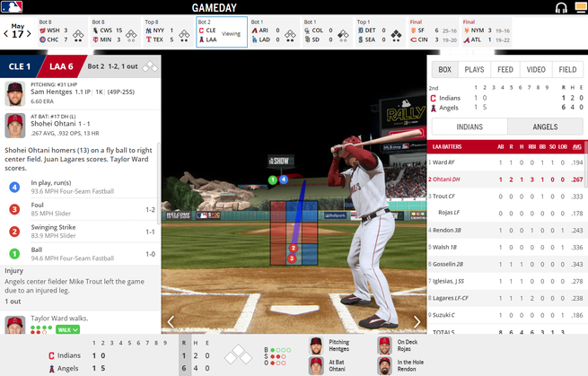The width and height of the screenshot is (588, 376).
Task: Open the VIDEO tab
Action: 536,69
